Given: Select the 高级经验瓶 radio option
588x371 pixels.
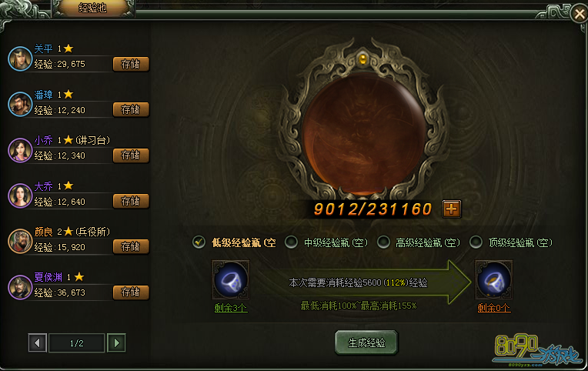Looking at the screenshot, I should tap(383, 242).
